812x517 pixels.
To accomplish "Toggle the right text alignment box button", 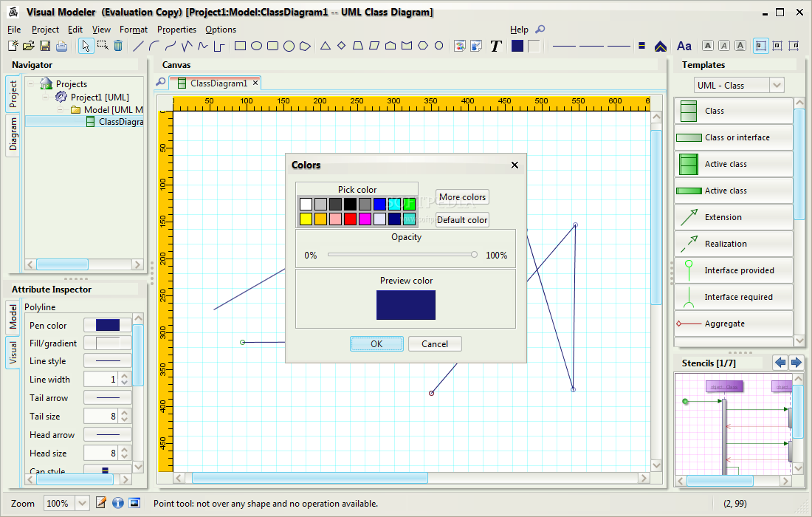I will (x=794, y=46).
